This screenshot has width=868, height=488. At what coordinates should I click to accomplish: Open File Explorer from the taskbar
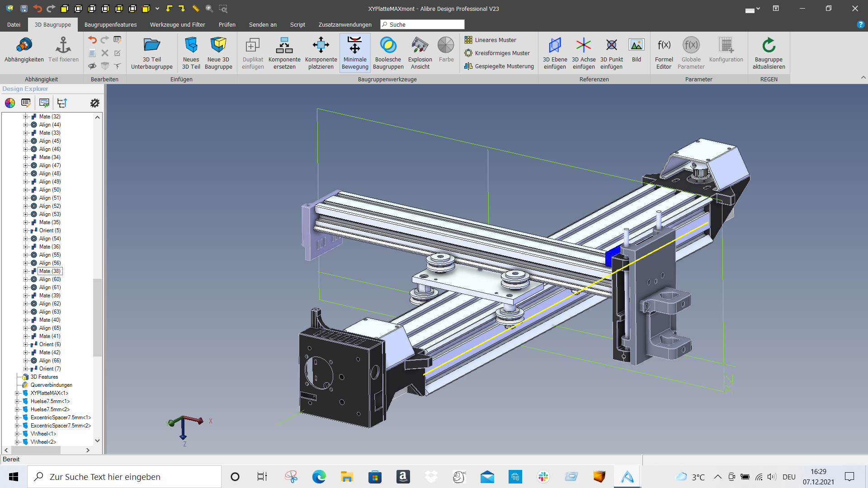(x=347, y=477)
